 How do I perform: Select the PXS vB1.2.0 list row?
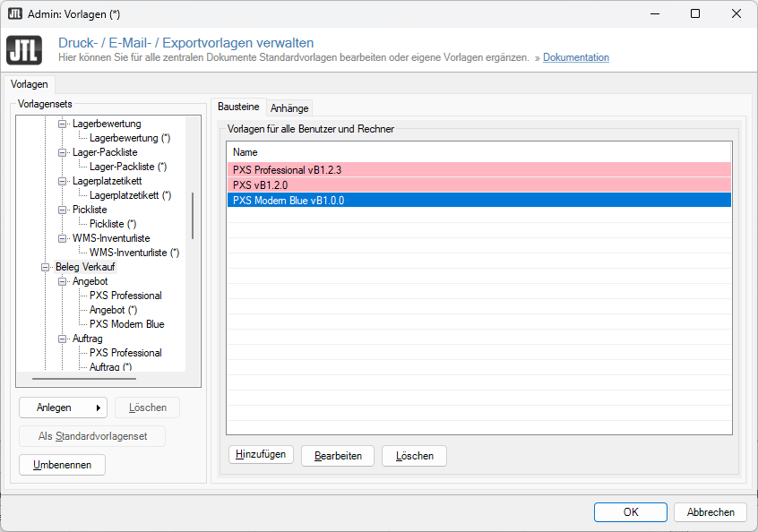(x=478, y=184)
